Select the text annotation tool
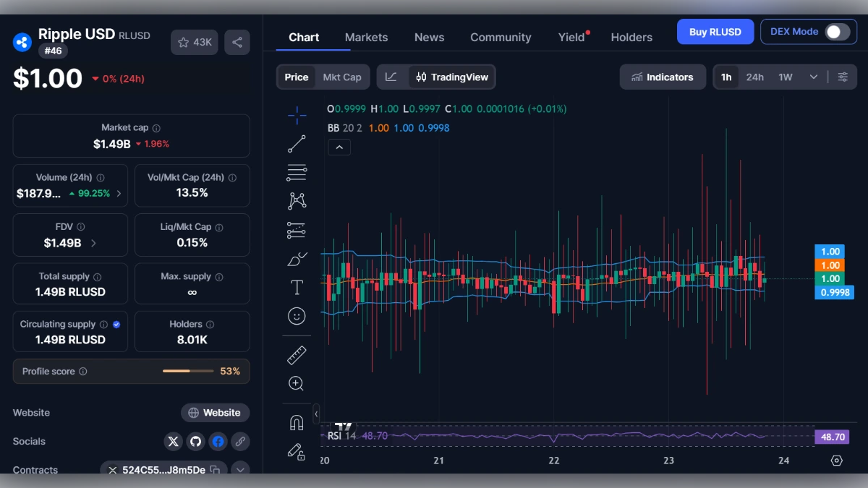The width and height of the screenshot is (868, 488). [297, 287]
